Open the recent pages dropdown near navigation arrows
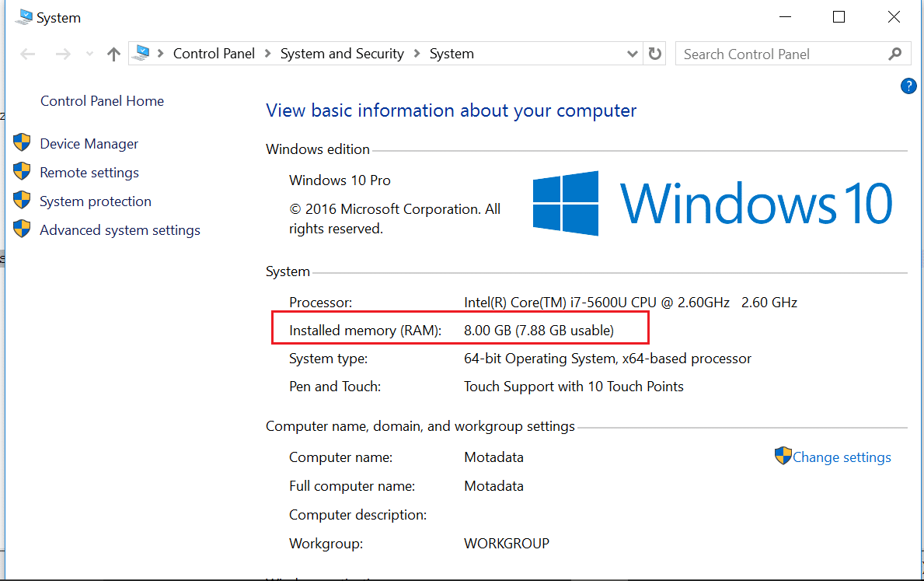The height and width of the screenshot is (581, 924). pyautogui.click(x=89, y=54)
